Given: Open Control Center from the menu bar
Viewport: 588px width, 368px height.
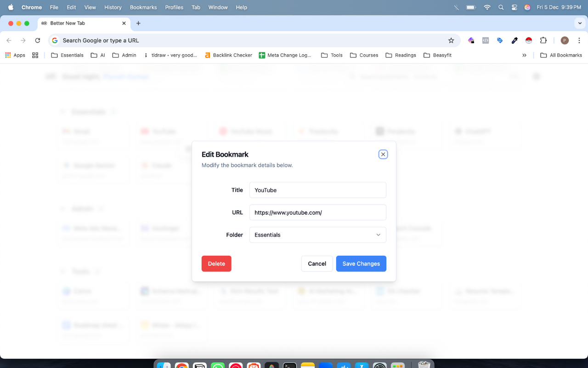Looking at the screenshot, I should [x=514, y=7].
